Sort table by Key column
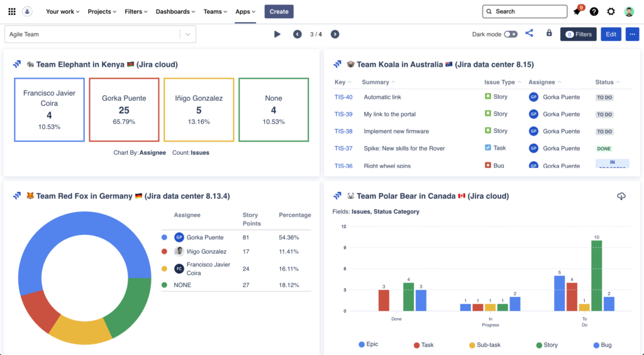Screen dimensions: 644x355 click(343, 82)
